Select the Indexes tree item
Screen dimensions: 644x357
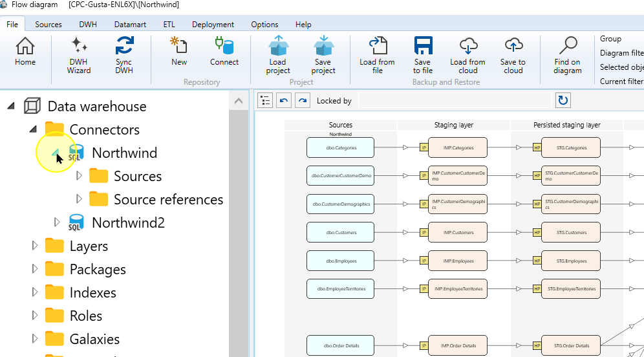93,292
